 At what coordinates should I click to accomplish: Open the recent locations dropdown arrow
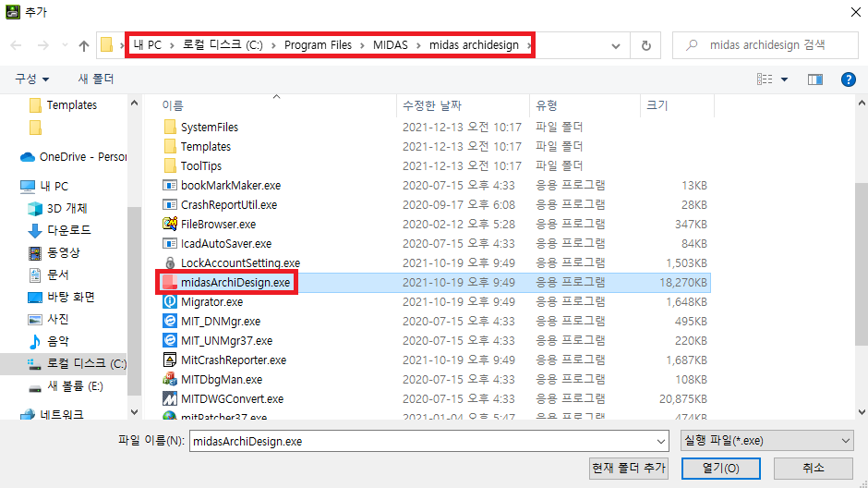point(65,45)
